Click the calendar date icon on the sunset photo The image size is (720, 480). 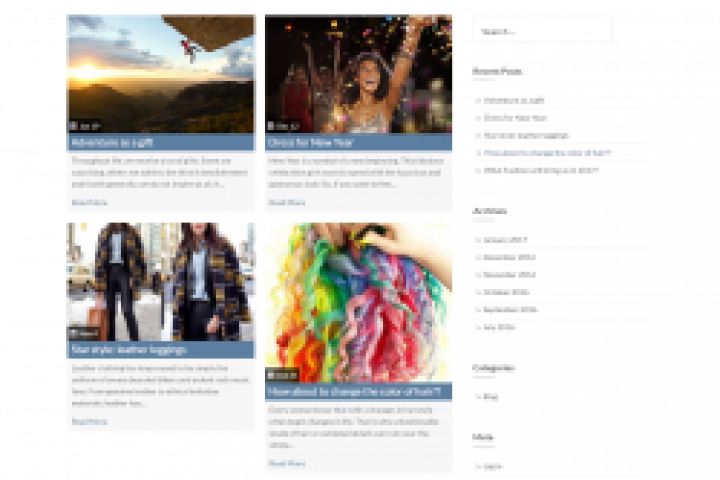[x=73, y=125]
